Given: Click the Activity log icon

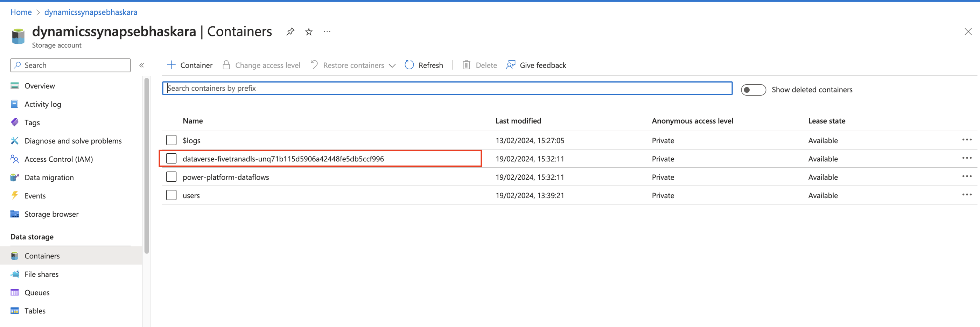Looking at the screenshot, I should (x=14, y=104).
